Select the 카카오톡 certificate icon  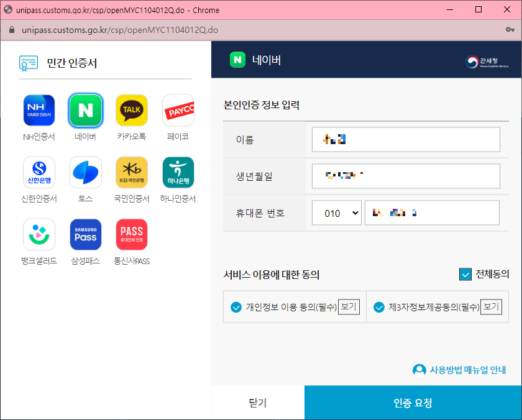point(132,110)
